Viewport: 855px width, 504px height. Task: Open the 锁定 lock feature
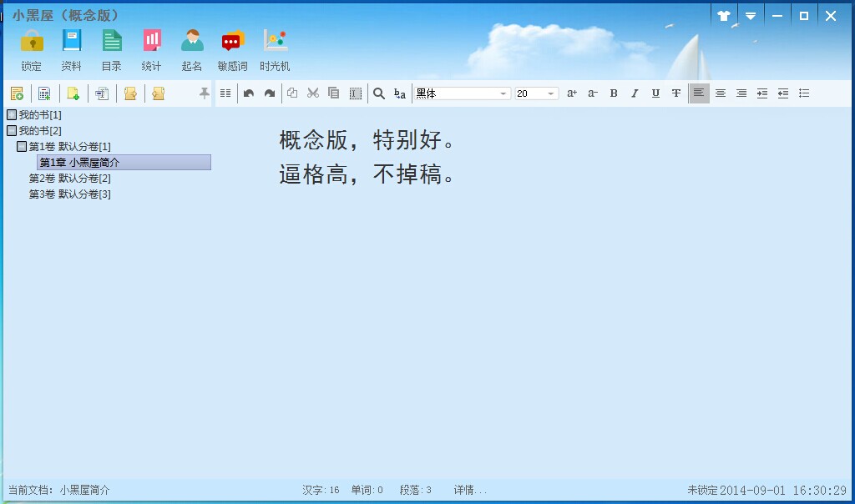32,49
